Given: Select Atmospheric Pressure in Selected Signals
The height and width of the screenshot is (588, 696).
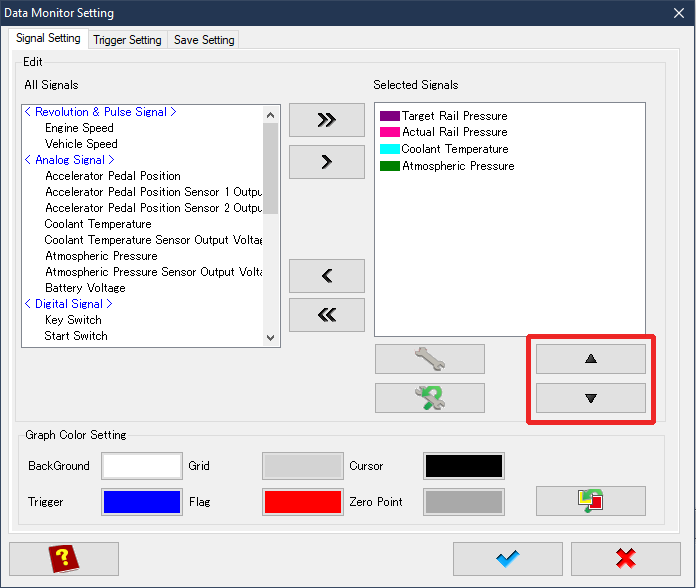Looking at the screenshot, I should tap(458, 166).
